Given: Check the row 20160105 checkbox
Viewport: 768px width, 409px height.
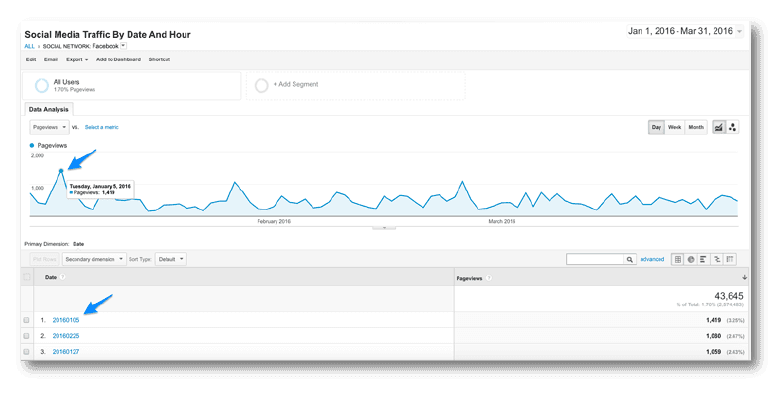Looking at the screenshot, I should pyautogui.click(x=26, y=320).
